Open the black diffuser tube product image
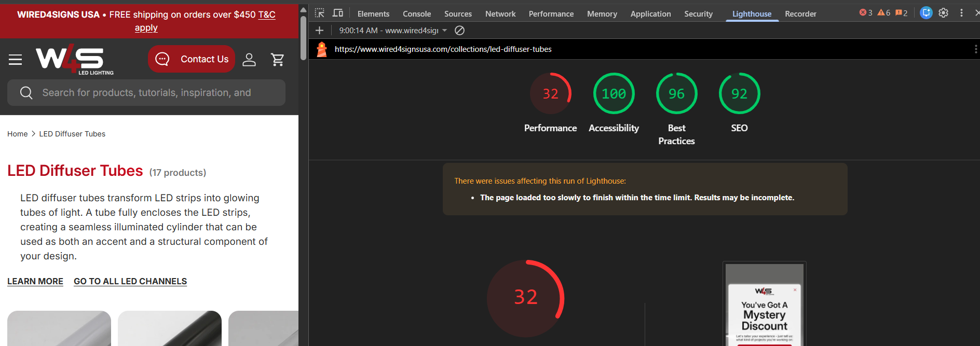Viewport: 980px width, 346px height. pyautogui.click(x=170, y=328)
